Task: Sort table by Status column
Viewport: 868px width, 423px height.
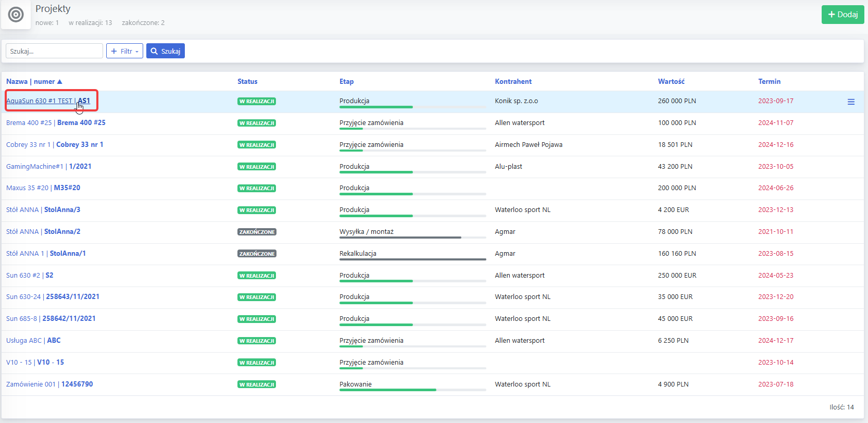Action: [247, 82]
